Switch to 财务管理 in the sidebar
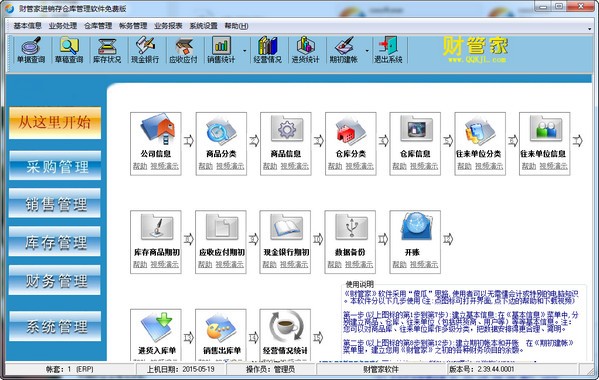Viewport: 599px width, 380px height. tap(55, 280)
